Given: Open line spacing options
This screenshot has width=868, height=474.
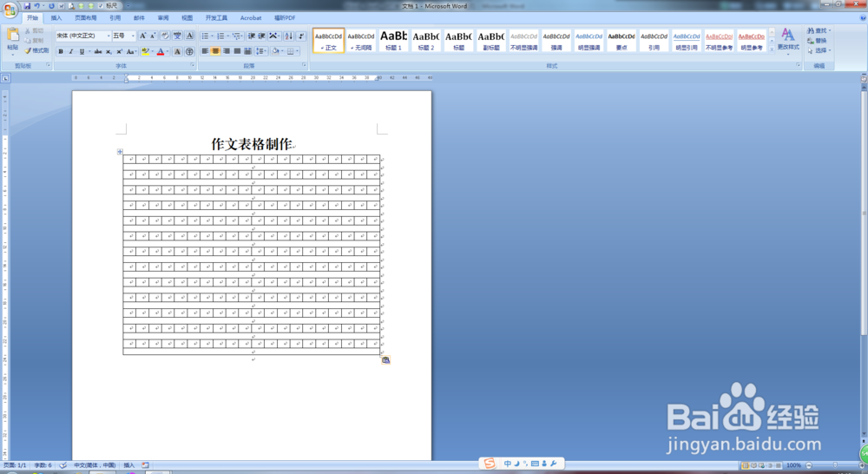Looking at the screenshot, I should [x=260, y=51].
